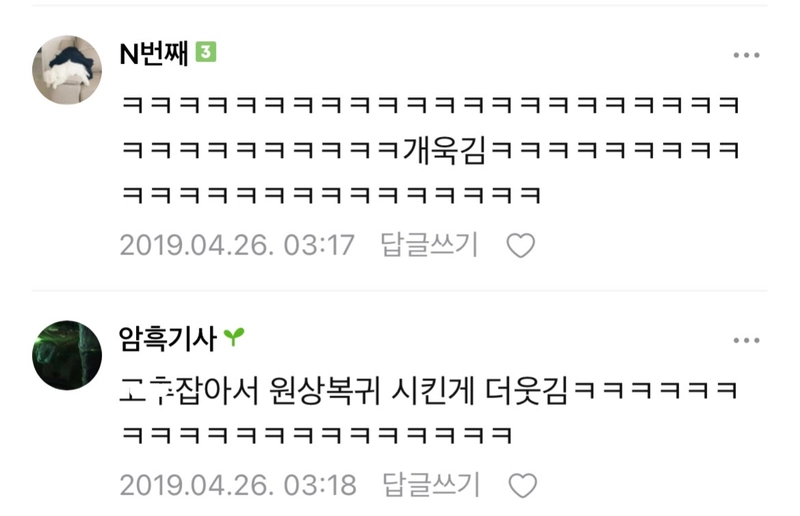Image resolution: width=800 pixels, height=516 pixels.
Task: Click the 2019.04.26. 03:18 timestamp
Action: tap(238, 485)
